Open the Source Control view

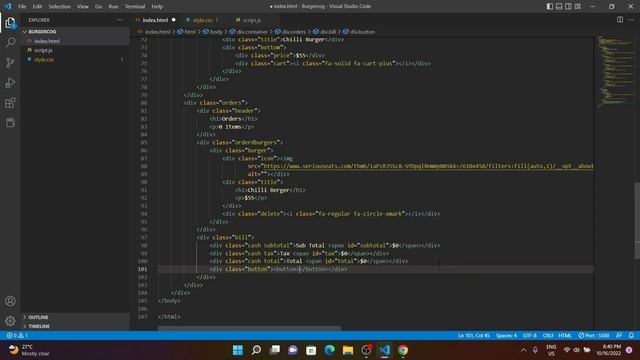10,62
